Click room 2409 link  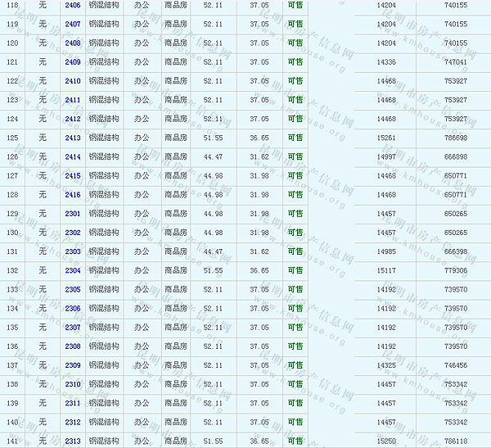coord(73,61)
